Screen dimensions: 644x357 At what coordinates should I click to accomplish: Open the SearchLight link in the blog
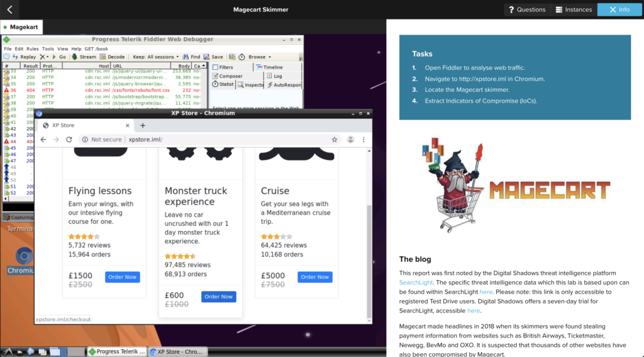[x=416, y=283]
